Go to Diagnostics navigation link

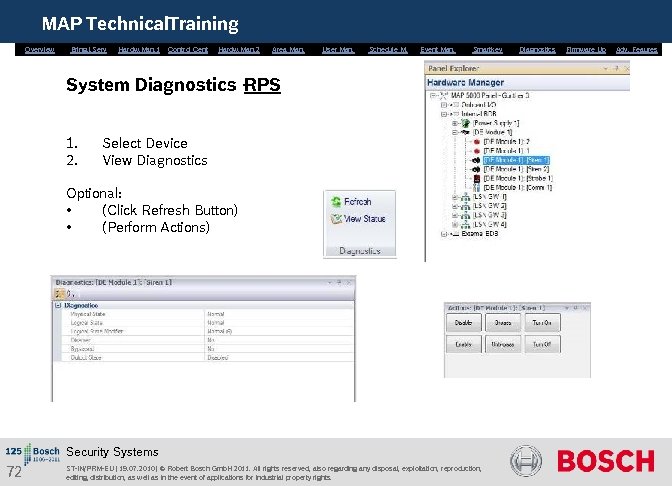point(537,50)
